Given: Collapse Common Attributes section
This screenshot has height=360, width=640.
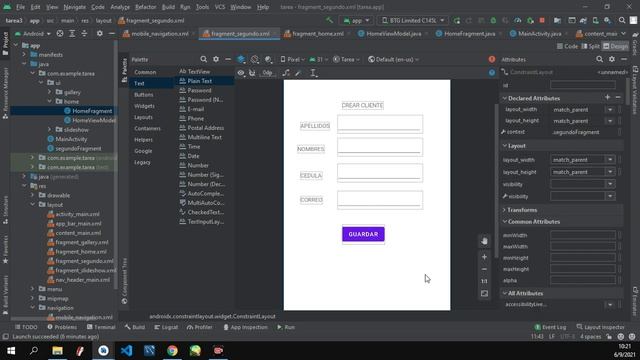Looking at the screenshot, I should pos(505,222).
